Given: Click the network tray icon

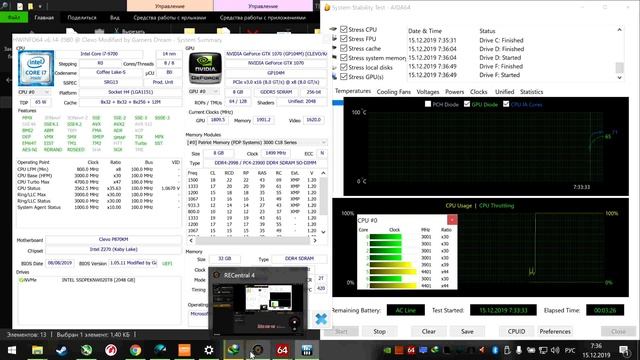Looking at the screenshot, I should pyautogui.click(x=543, y=350).
